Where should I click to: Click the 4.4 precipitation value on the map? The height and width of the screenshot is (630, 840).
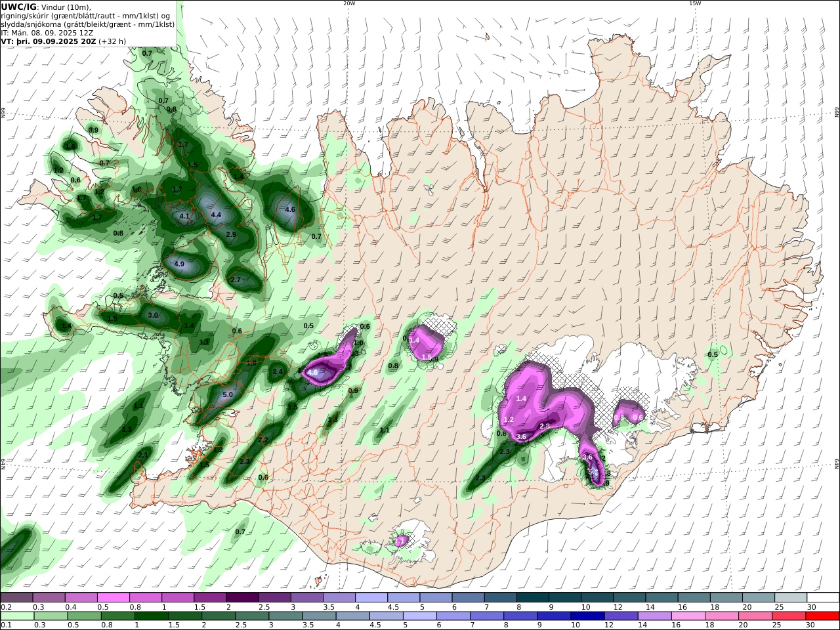point(216,215)
